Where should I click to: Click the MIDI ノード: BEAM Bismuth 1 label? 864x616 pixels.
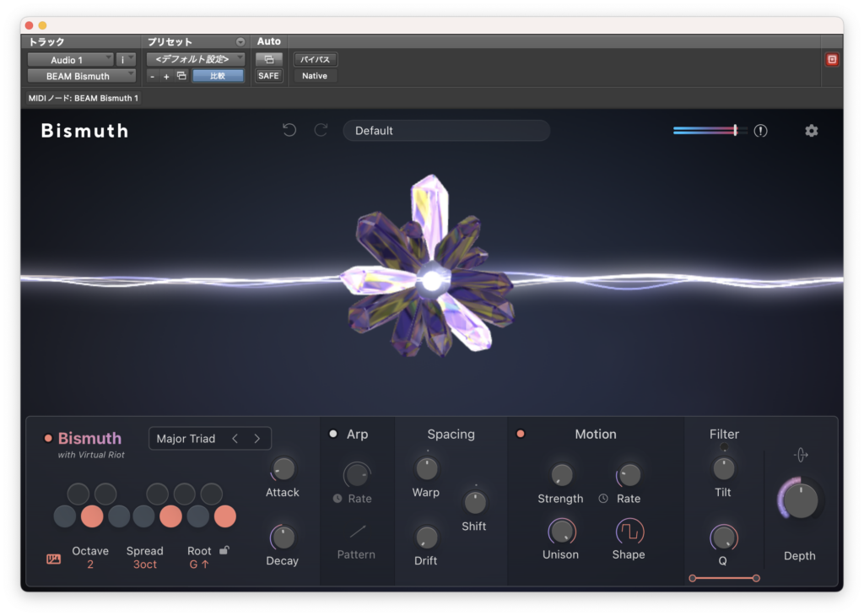point(84,98)
